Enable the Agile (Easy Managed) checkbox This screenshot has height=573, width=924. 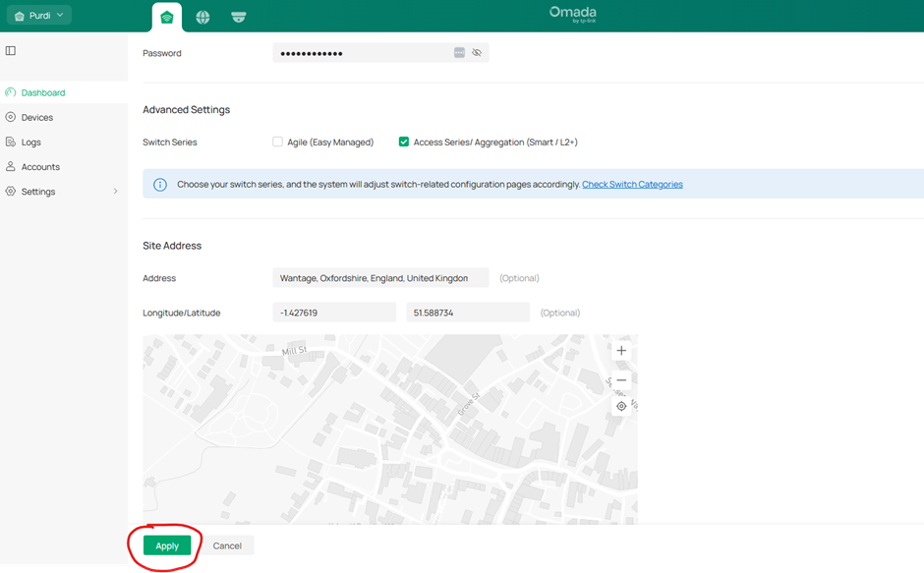tap(278, 143)
